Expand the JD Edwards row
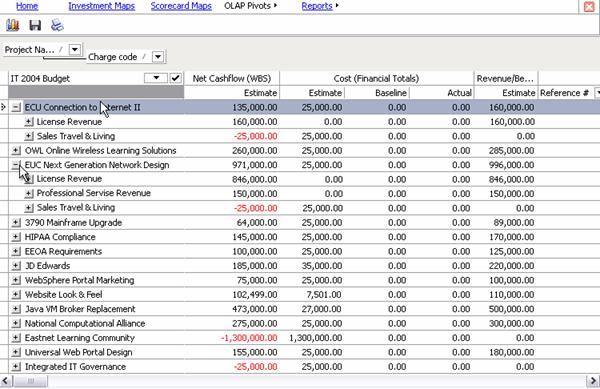The width and height of the screenshot is (600, 389). point(16,266)
